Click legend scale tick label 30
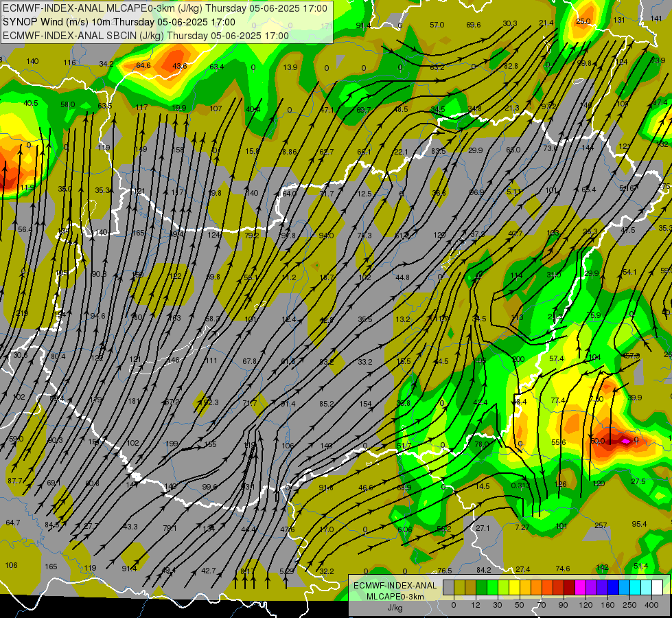Viewport: 672px width, 618px height. [497, 605]
